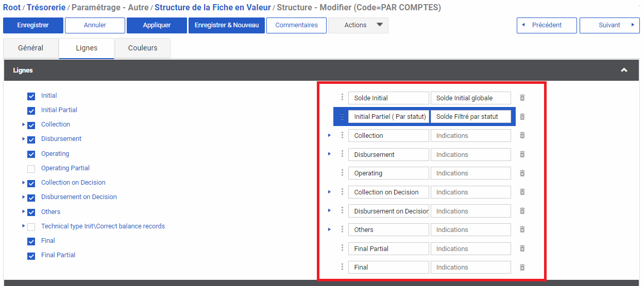Expand Collection on Decision in left tree
The width and height of the screenshot is (644, 286).
click(x=23, y=183)
